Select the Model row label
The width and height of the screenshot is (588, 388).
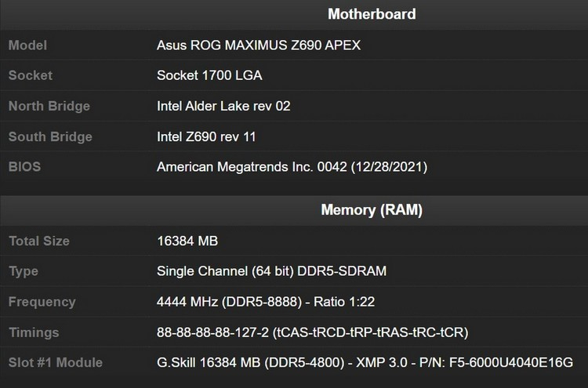27,45
